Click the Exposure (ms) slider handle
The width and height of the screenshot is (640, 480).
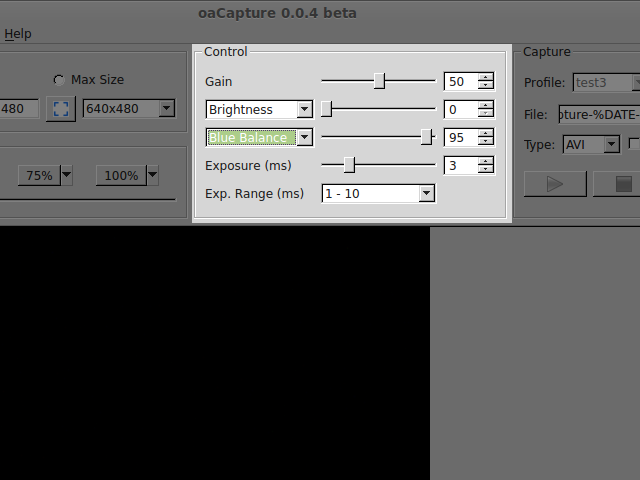[349, 165]
